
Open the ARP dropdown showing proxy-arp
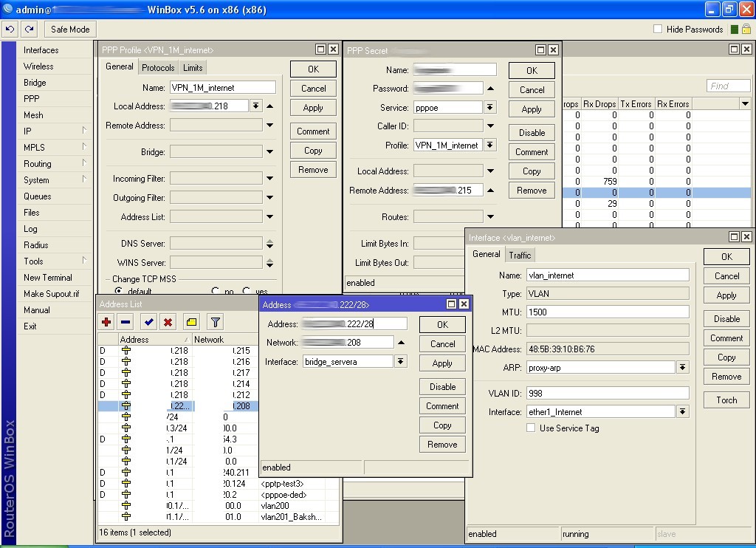click(682, 368)
